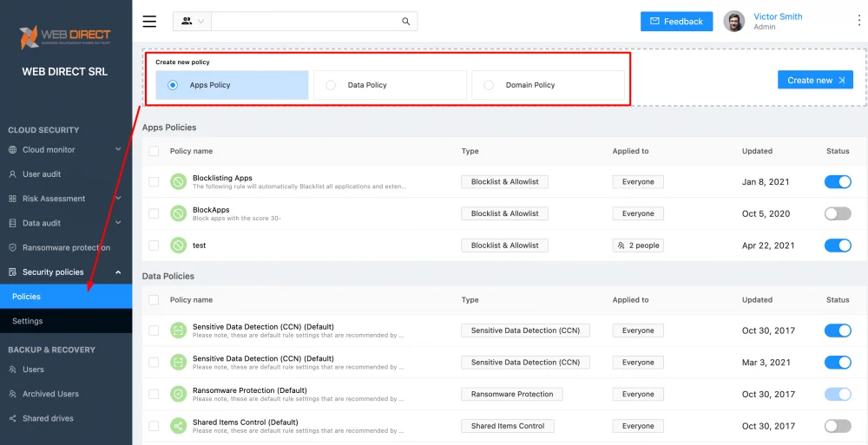Click the Security policies sidebar icon
Screen dimensions: 868x445
tap(13, 272)
